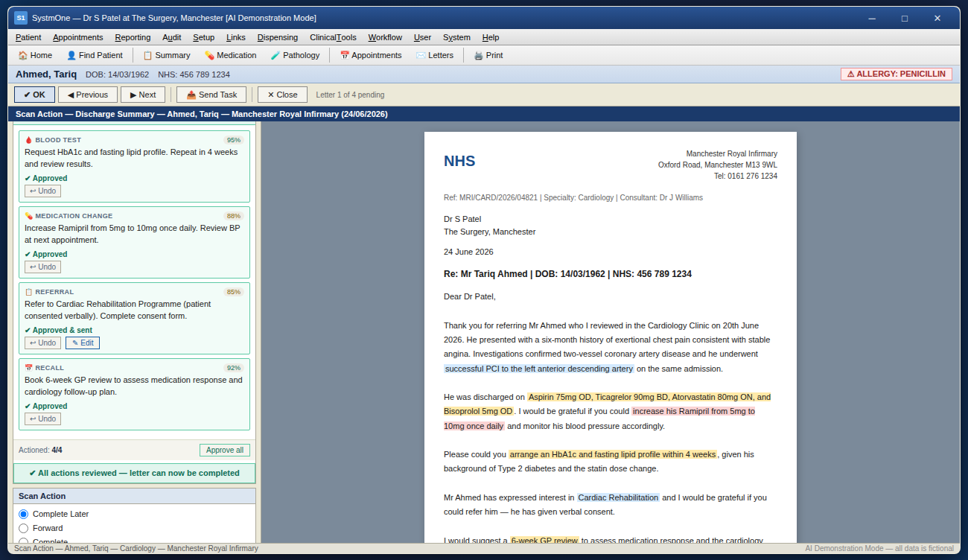
Task: Open the Pathology toolbar item
Action: [295, 55]
